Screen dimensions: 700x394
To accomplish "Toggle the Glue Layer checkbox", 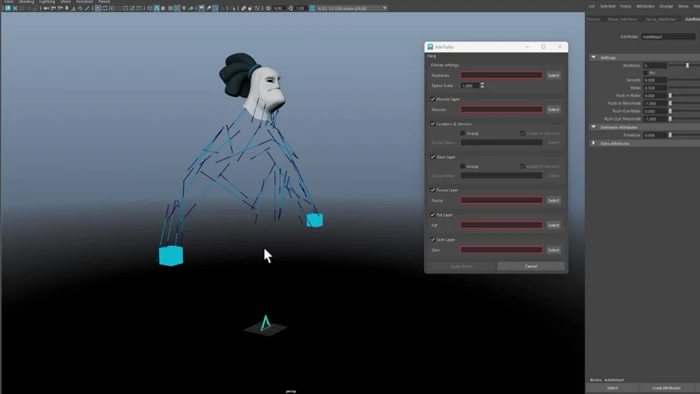I will pos(433,157).
